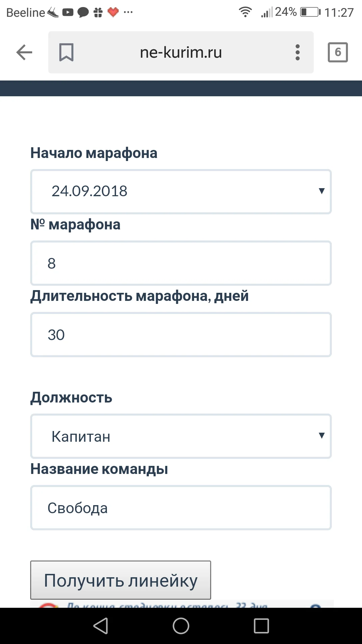
Task: Tap the dropdown arrow next to 24.09.2018
Action: 321,192
